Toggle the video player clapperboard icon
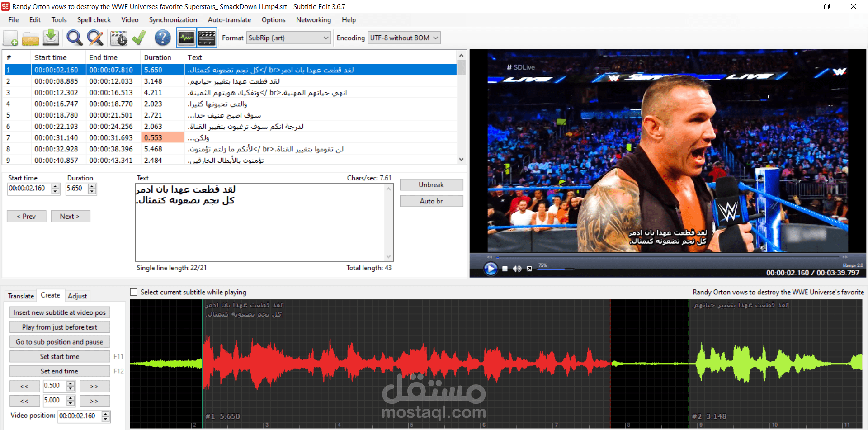Screen dimensions: 868x430 click(x=207, y=38)
